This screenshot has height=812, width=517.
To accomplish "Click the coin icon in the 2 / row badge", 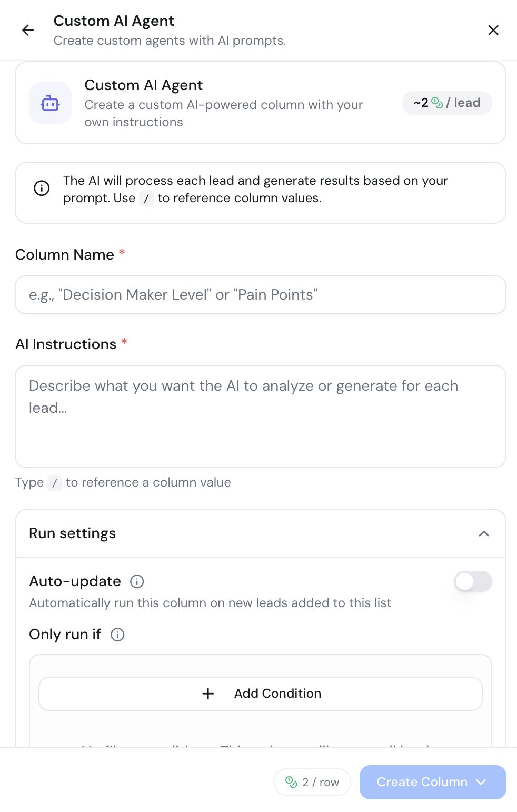I will click(x=291, y=782).
